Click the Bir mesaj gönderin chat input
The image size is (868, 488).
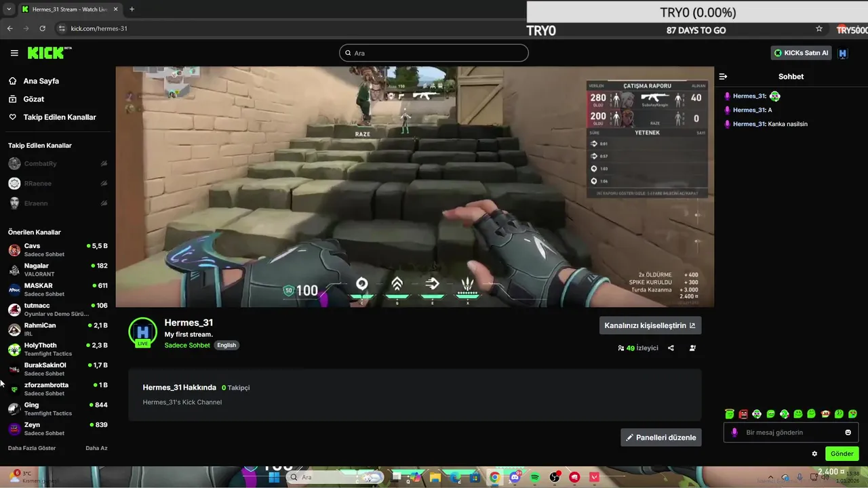(791, 432)
